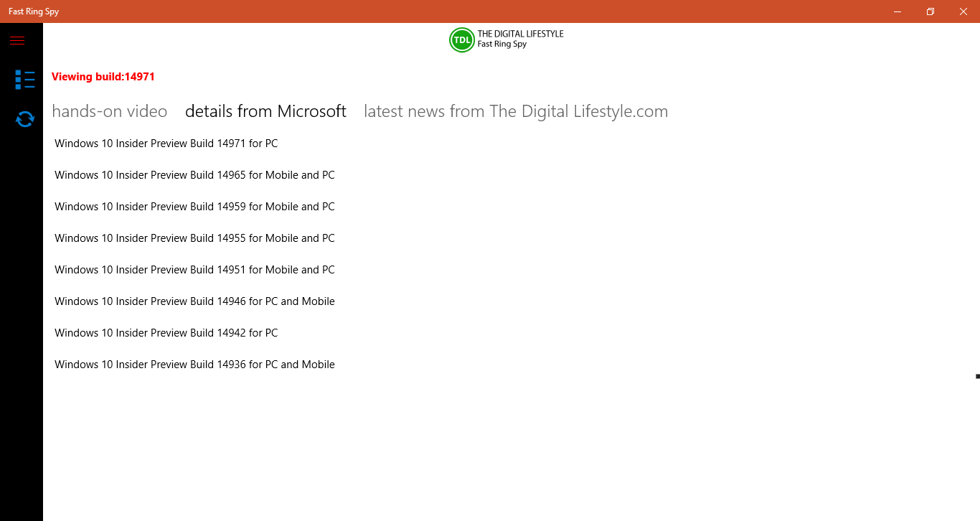Click the refresh icon in sidebar
This screenshot has height=521, width=980.
pos(25,119)
